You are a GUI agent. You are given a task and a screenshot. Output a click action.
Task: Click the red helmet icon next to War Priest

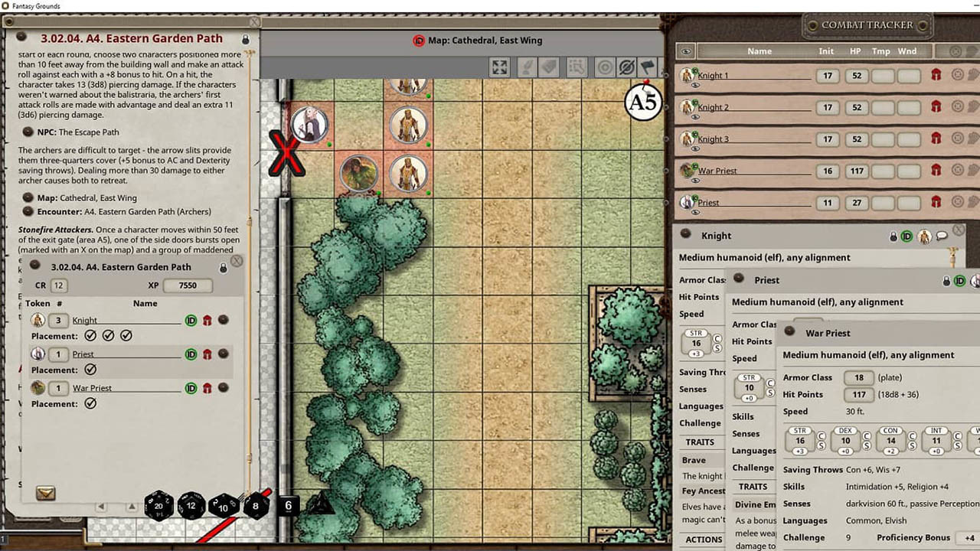937,170
